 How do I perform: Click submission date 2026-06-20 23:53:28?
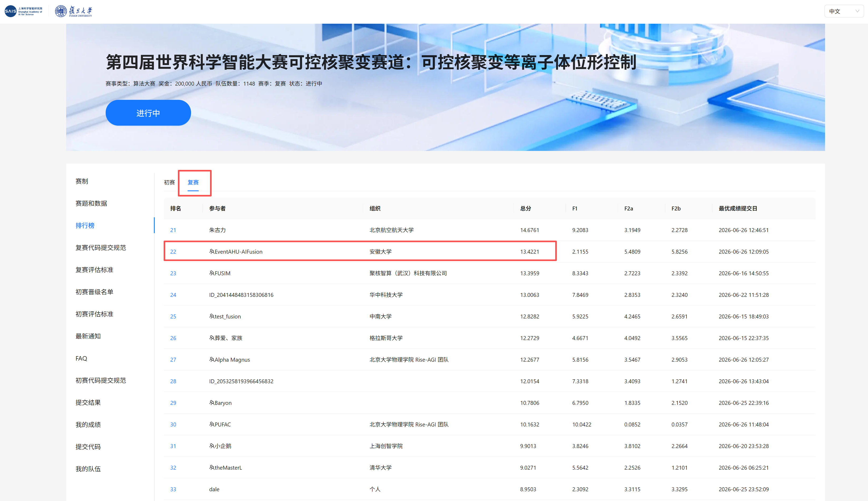pyautogui.click(x=743, y=446)
